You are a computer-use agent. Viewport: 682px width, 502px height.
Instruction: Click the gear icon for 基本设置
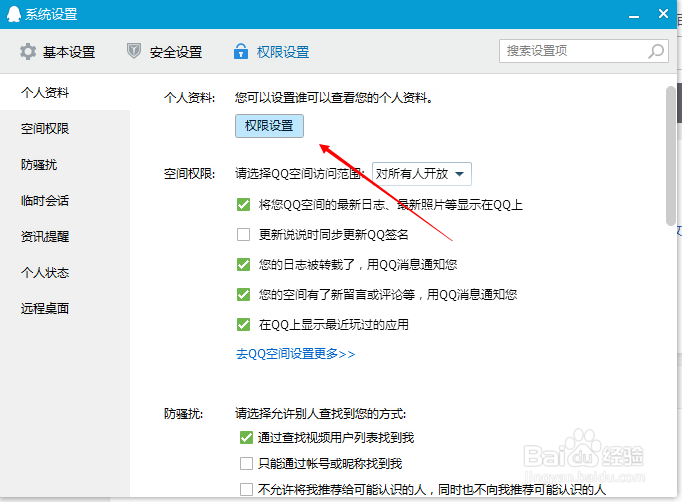[x=28, y=51]
